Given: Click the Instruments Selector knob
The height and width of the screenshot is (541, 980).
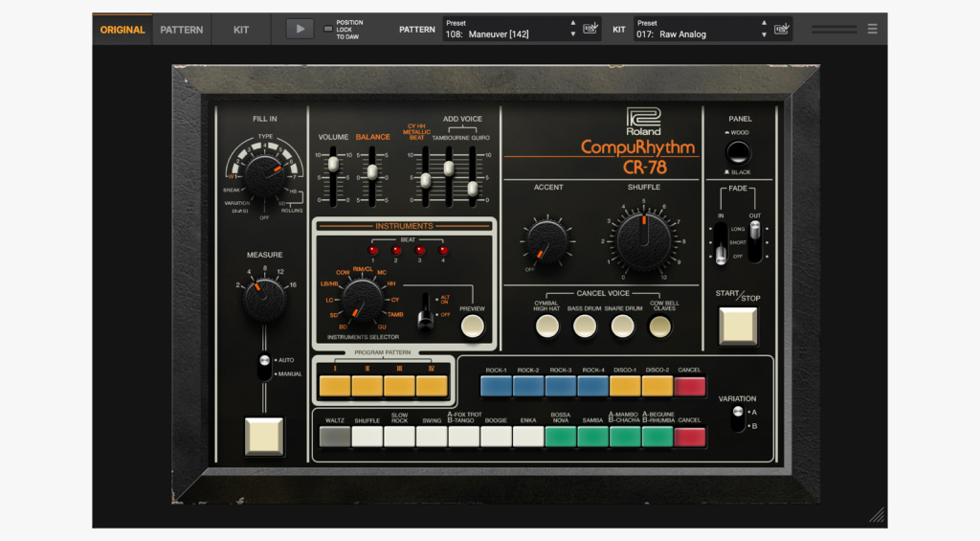Looking at the screenshot, I should [x=363, y=301].
